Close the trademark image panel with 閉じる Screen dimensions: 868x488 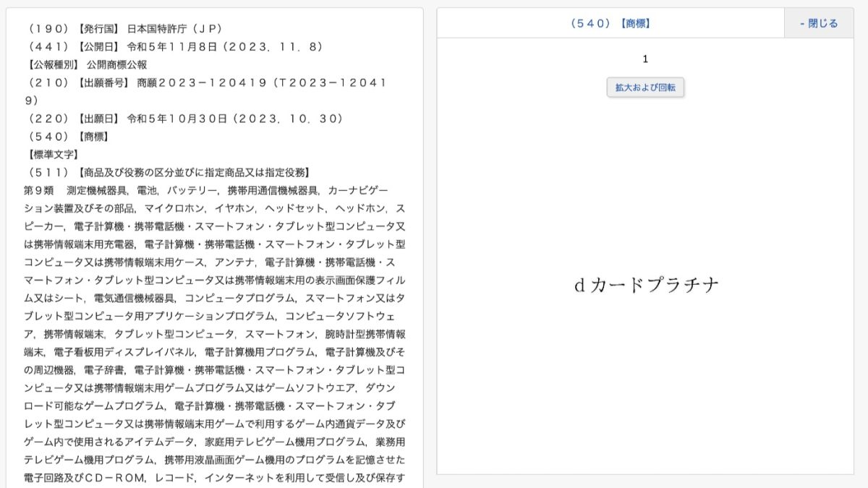[819, 23]
